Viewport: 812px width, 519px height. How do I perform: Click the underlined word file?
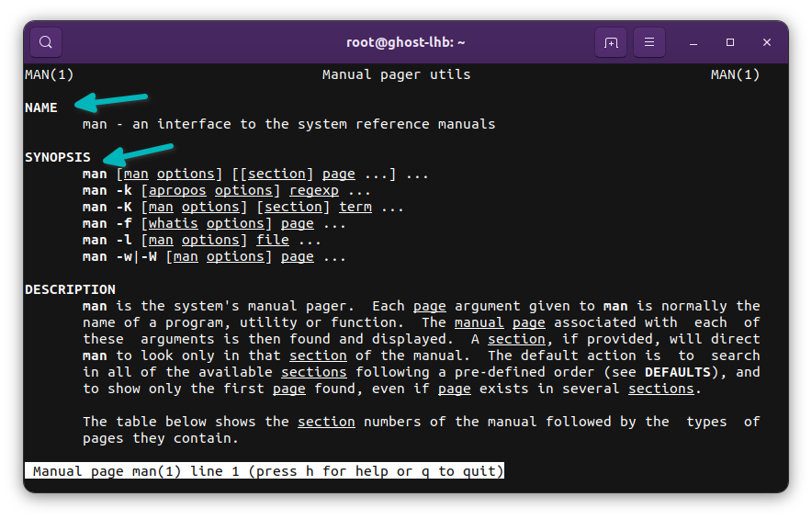click(273, 241)
